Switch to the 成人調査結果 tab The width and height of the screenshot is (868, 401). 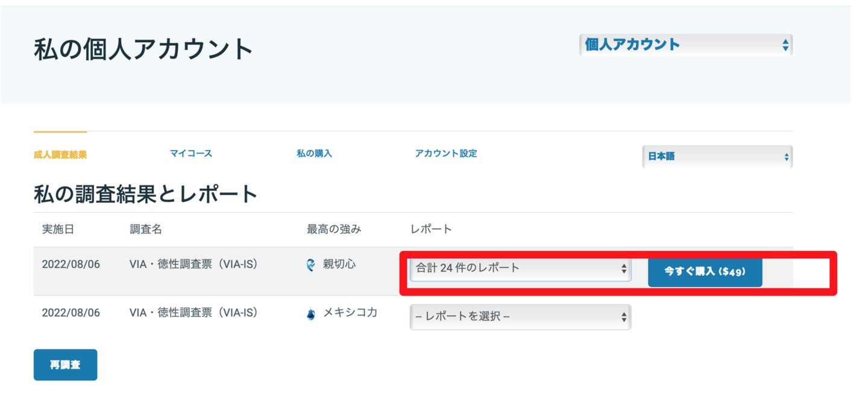pyautogui.click(x=60, y=155)
